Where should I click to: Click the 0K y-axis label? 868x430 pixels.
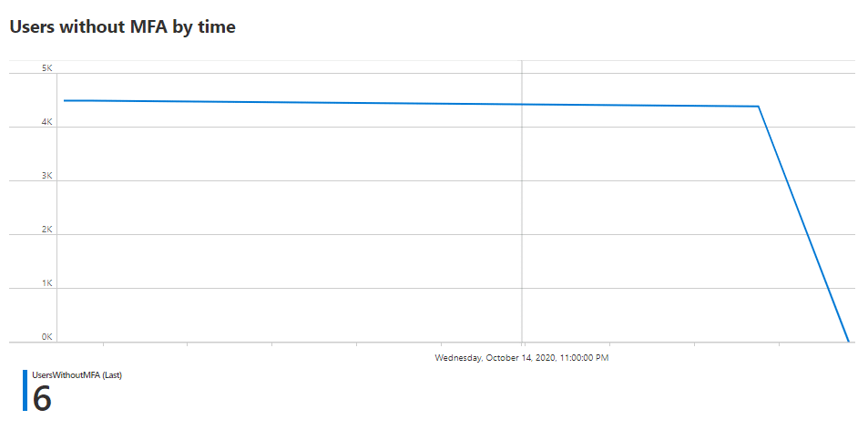(x=47, y=336)
